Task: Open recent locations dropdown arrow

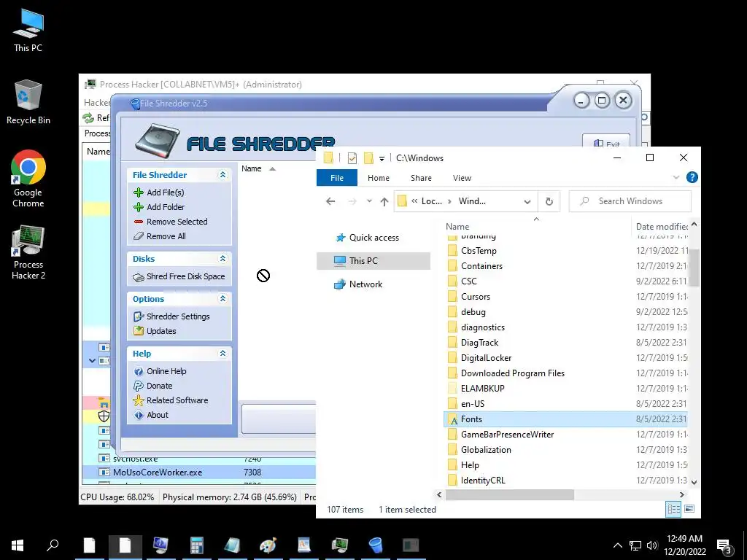Action: 369,201
